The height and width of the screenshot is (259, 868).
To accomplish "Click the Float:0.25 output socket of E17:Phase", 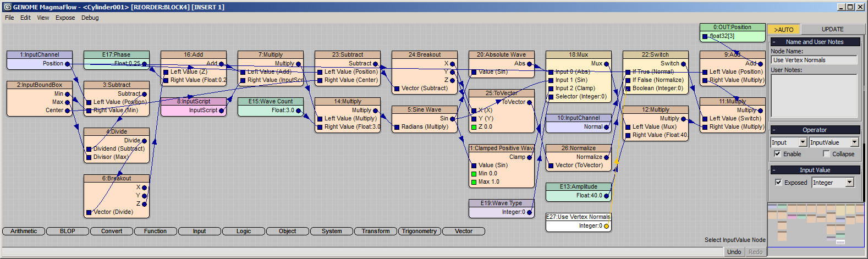I will (x=145, y=64).
